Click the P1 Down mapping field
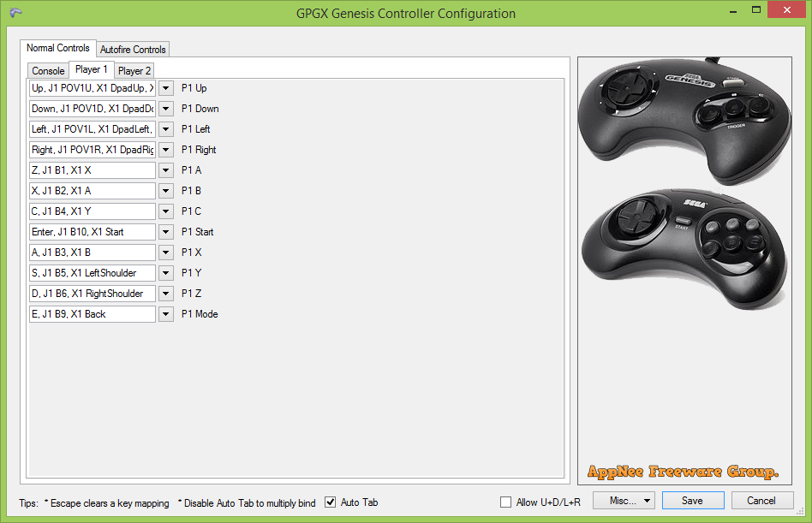The image size is (812, 523). 93,109
